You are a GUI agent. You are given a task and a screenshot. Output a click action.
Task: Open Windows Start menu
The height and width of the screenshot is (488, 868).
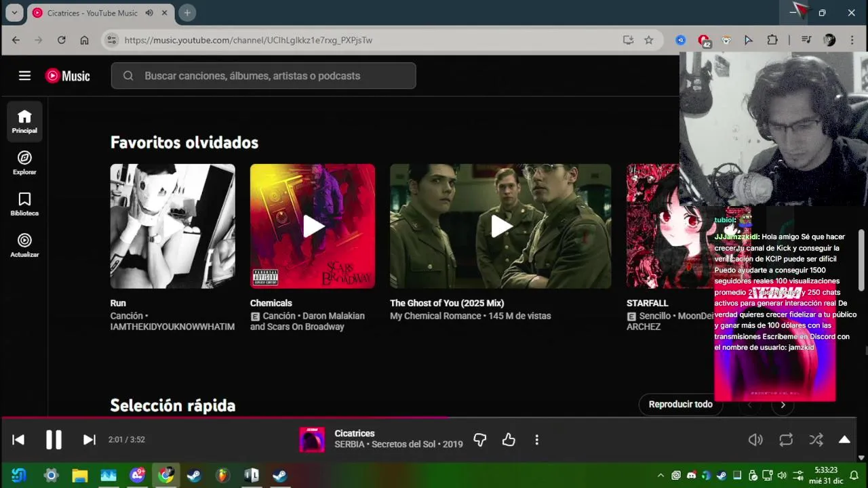pos(19,476)
